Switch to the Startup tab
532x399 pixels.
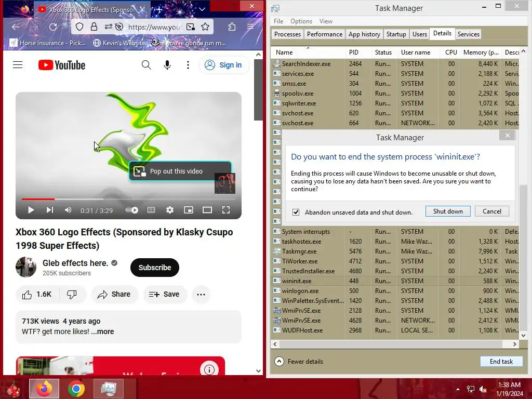click(396, 34)
